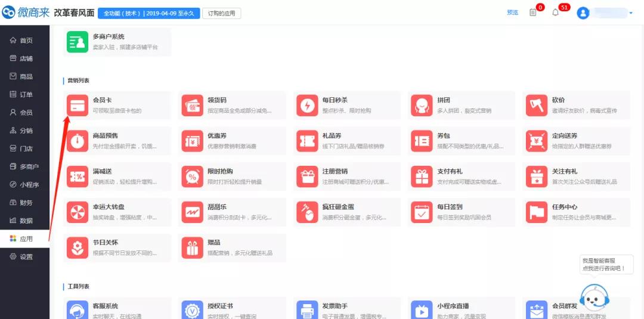Open the 小程序直播 live stream icon
The width and height of the screenshot is (644, 319).
[x=422, y=310]
